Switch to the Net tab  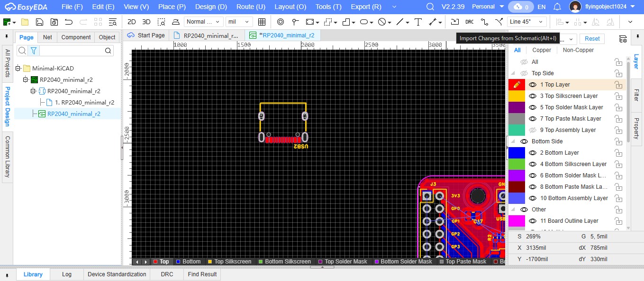coord(47,37)
